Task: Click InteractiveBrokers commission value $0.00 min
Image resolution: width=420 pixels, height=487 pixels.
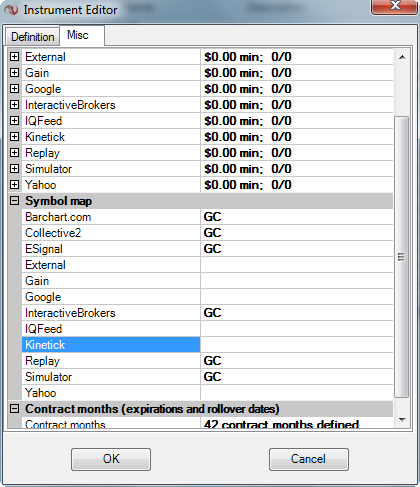Action: coord(297,105)
